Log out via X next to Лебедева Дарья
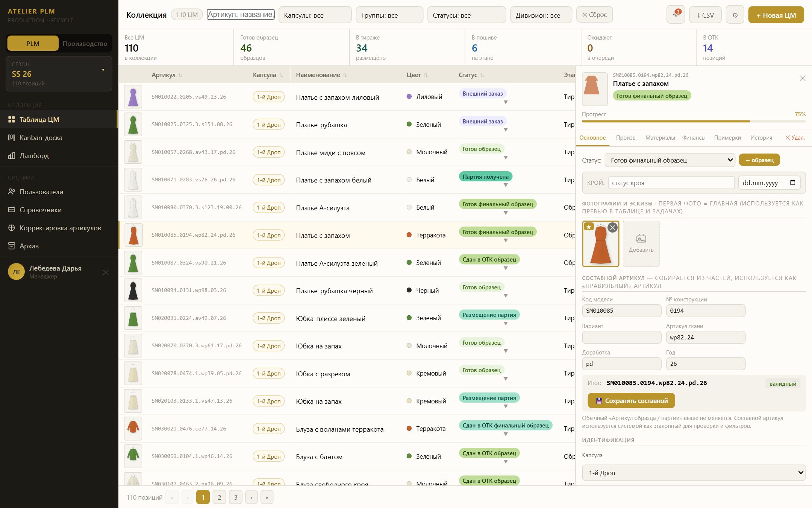 (106, 272)
